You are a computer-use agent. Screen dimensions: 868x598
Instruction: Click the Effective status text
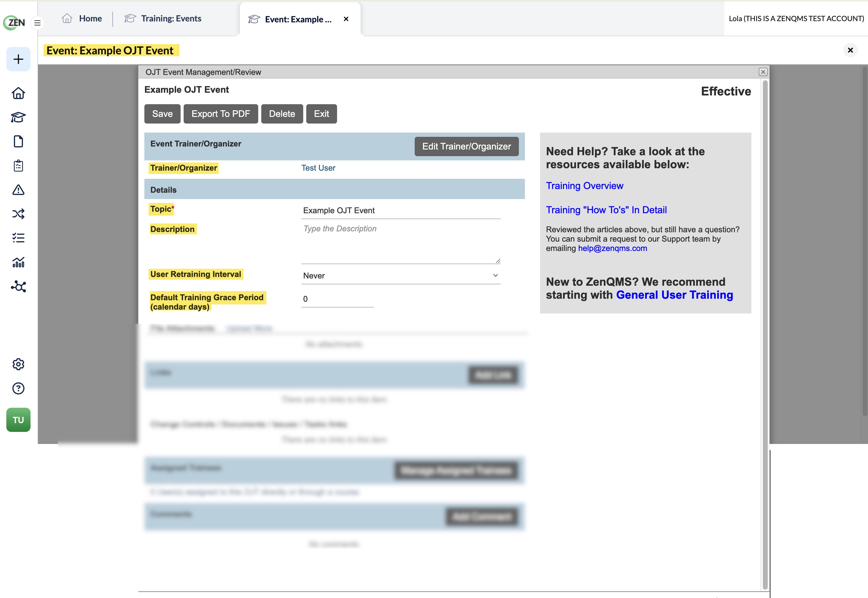pyautogui.click(x=726, y=92)
